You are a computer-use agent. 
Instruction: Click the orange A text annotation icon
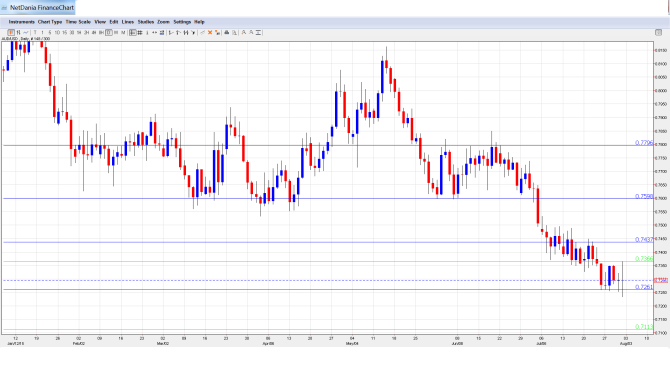244,32
